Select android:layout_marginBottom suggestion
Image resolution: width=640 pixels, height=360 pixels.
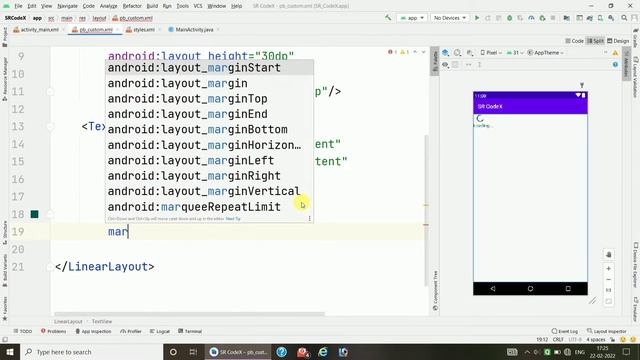pyautogui.click(x=209, y=129)
